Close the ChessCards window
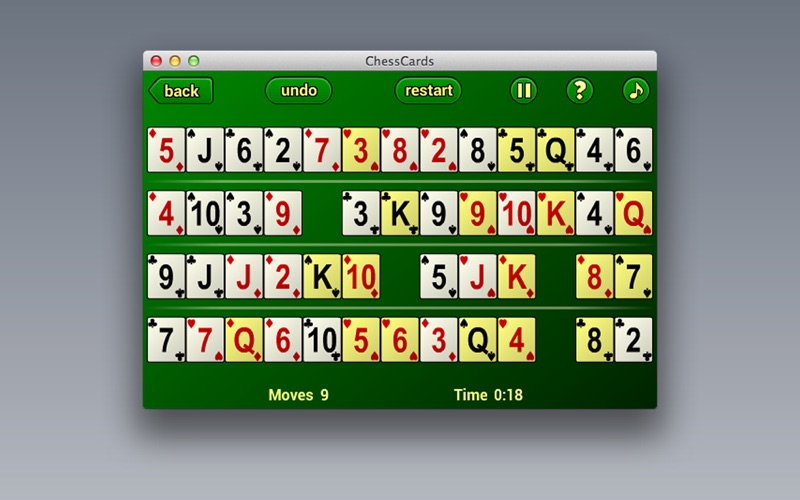This screenshot has width=800, height=500. point(156,61)
